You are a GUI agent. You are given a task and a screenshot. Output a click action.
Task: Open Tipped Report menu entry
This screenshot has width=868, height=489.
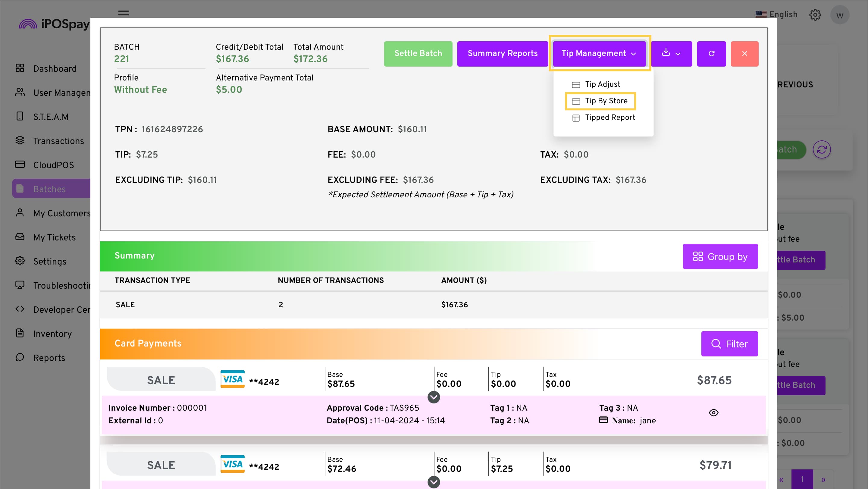pyautogui.click(x=603, y=117)
